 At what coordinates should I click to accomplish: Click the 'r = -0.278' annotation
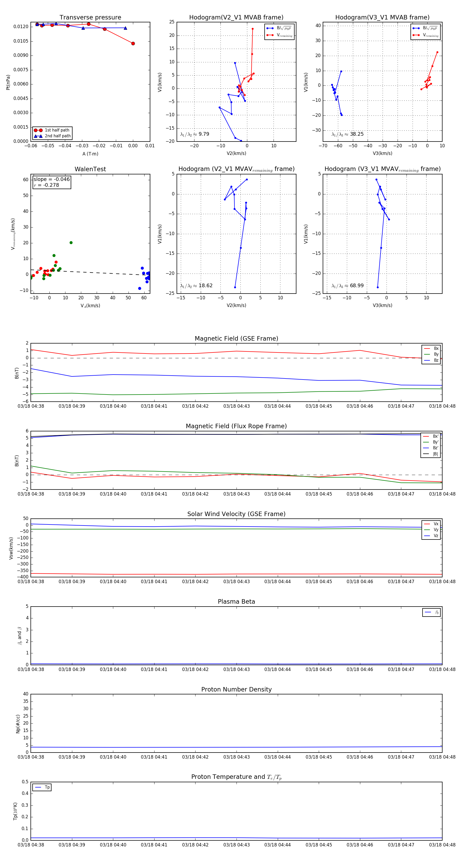[47, 185]
